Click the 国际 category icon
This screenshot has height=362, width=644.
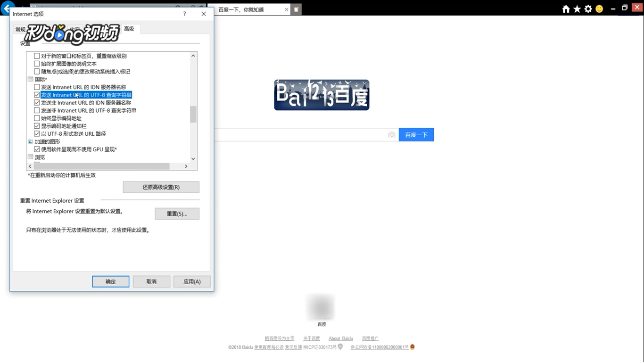tap(31, 79)
